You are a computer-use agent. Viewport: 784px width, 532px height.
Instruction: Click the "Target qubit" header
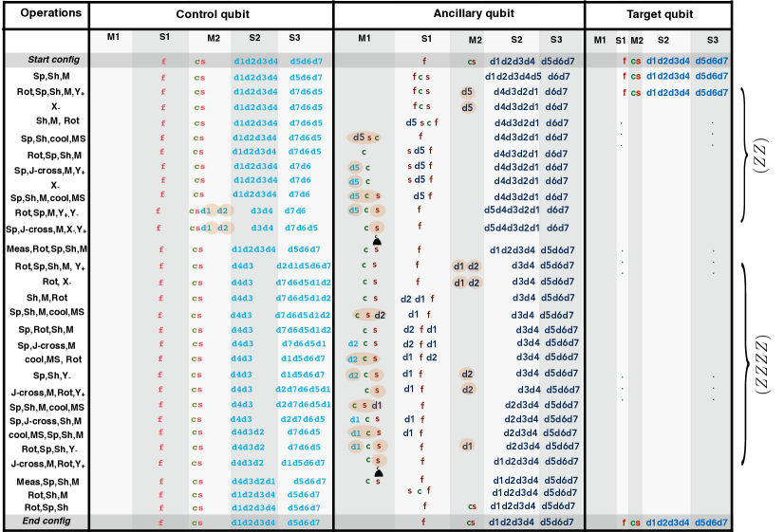pyautogui.click(x=660, y=14)
